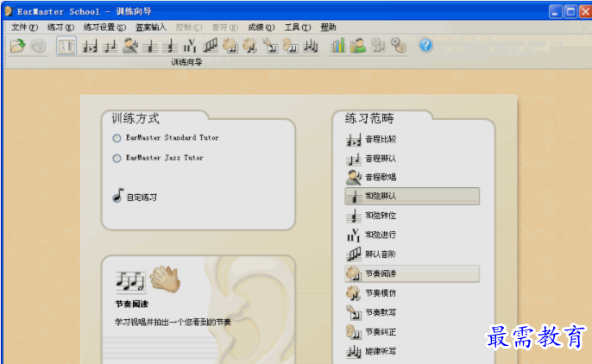The width and height of the screenshot is (592, 364).
Task: Click the greyed-out 音符 menu
Action: [225, 28]
